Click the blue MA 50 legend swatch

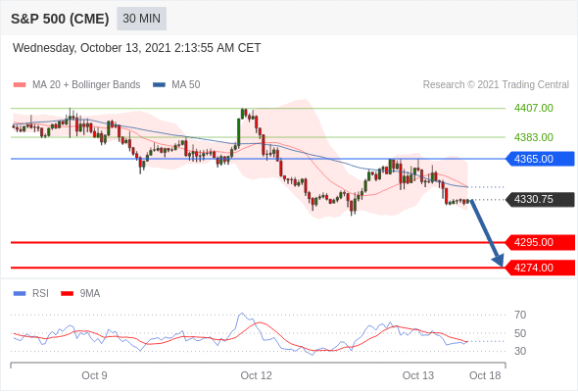[159, 85]
